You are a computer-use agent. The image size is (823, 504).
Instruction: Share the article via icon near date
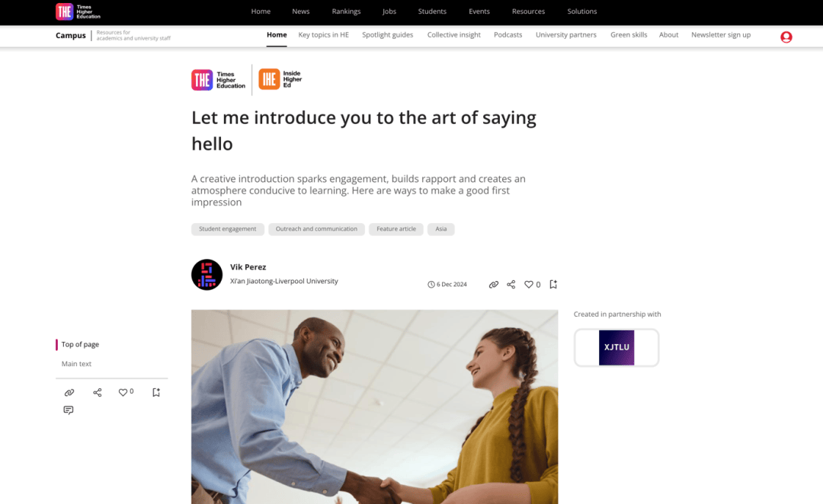511,284
